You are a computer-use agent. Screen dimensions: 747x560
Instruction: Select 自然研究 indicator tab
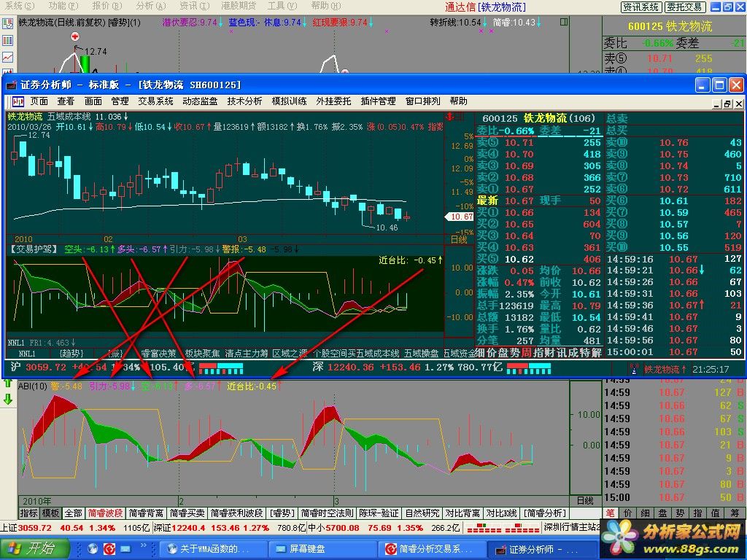pos(422,513)
